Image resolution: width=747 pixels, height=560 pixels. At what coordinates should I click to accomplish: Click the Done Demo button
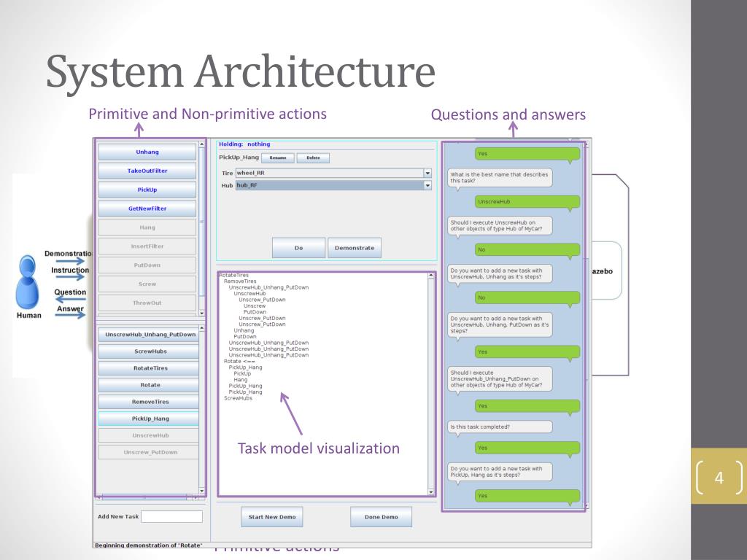coord(381,517)
